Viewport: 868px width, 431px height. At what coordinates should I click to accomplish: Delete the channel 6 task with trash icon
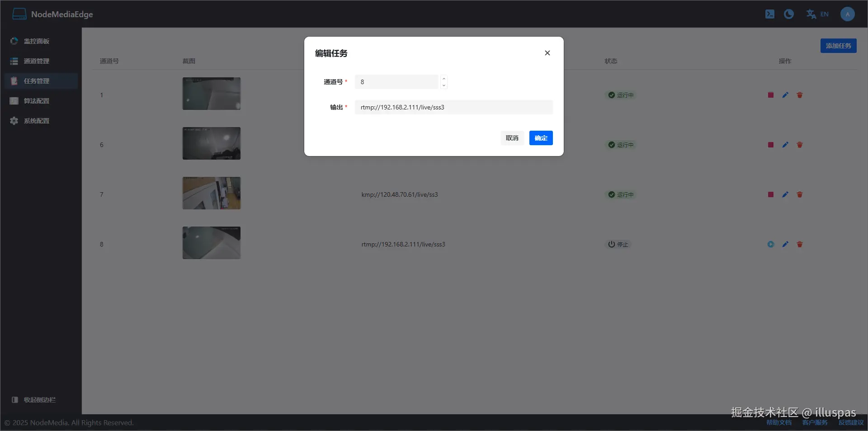(800, 145)
